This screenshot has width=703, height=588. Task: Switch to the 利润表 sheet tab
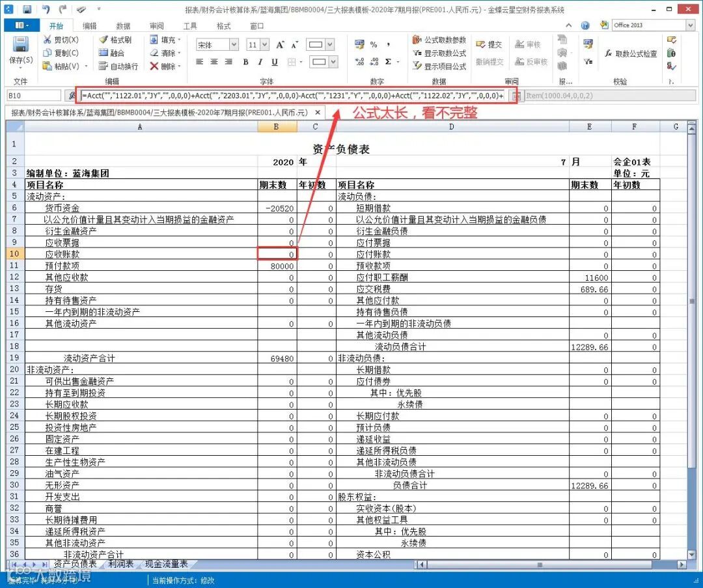[x=121, y=564]
